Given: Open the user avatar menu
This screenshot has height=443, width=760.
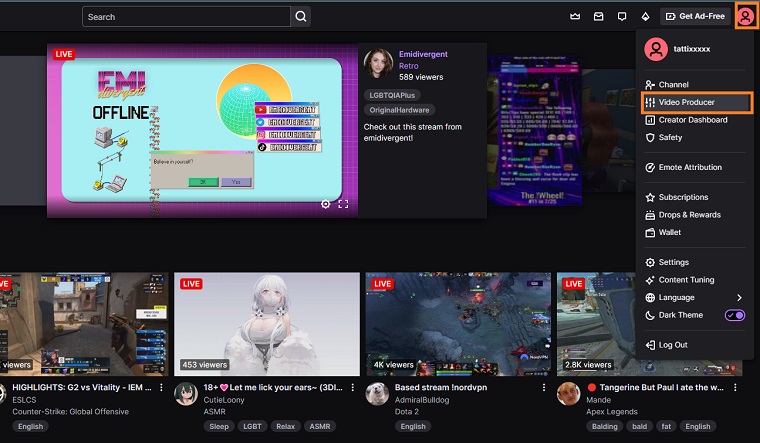Looking at the screenshot, I should tap(745, 17).
